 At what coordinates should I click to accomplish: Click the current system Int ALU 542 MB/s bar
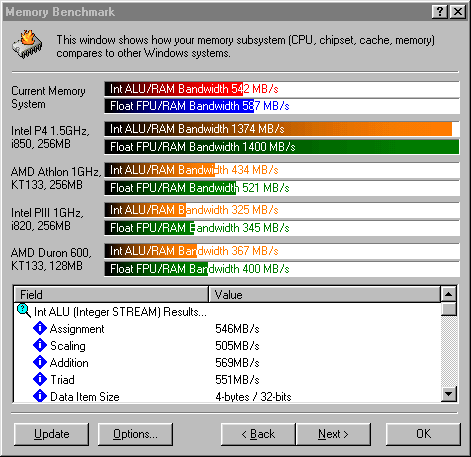coord(282,89)
